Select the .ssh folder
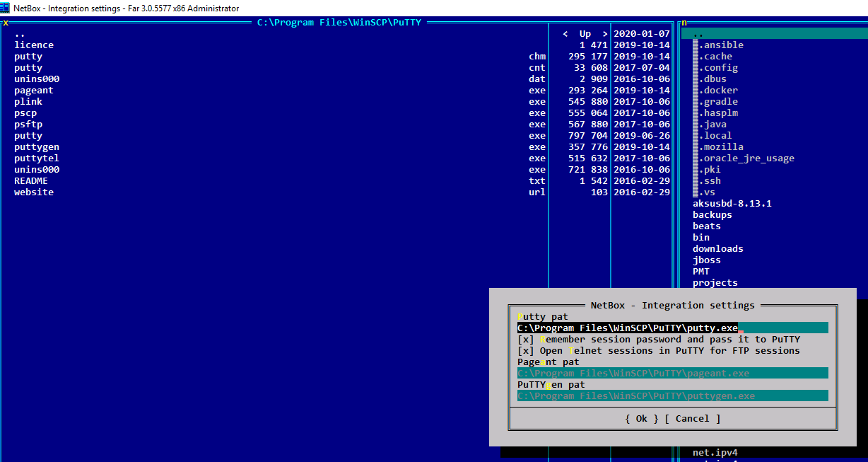Image resolution: width=868 pixels, height=462 pixels. (x=710, y=180)
